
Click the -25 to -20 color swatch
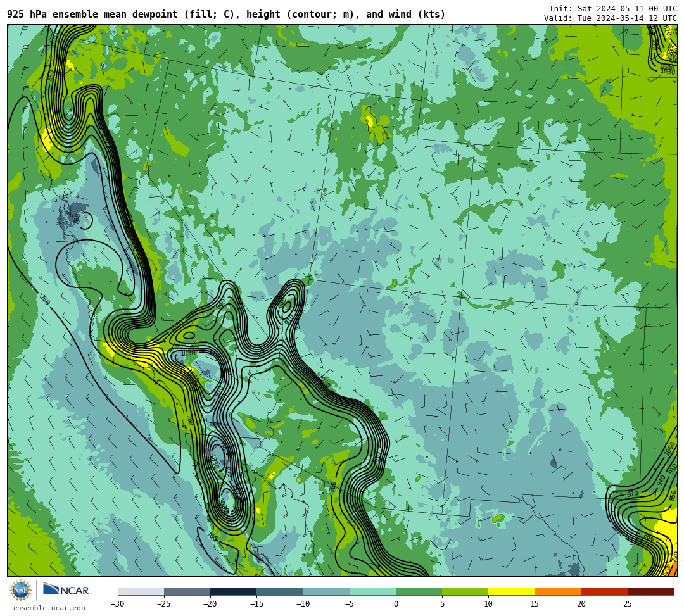point(187,591)
